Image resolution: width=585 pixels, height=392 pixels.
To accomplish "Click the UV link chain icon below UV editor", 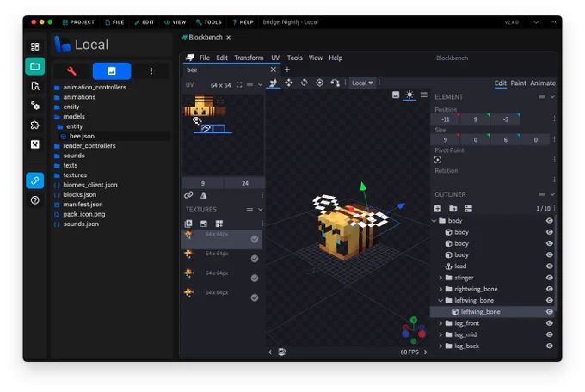I will point(188,194).
